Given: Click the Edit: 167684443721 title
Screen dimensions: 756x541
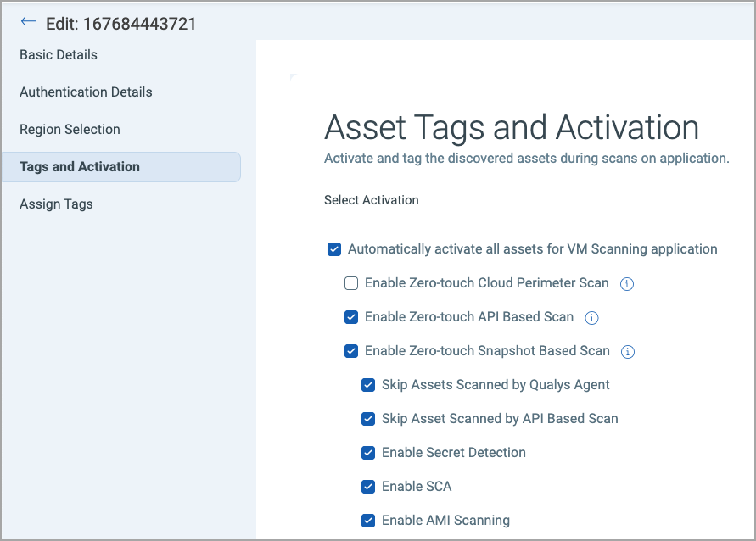Looking at the screenshot, I should [120, 24].
